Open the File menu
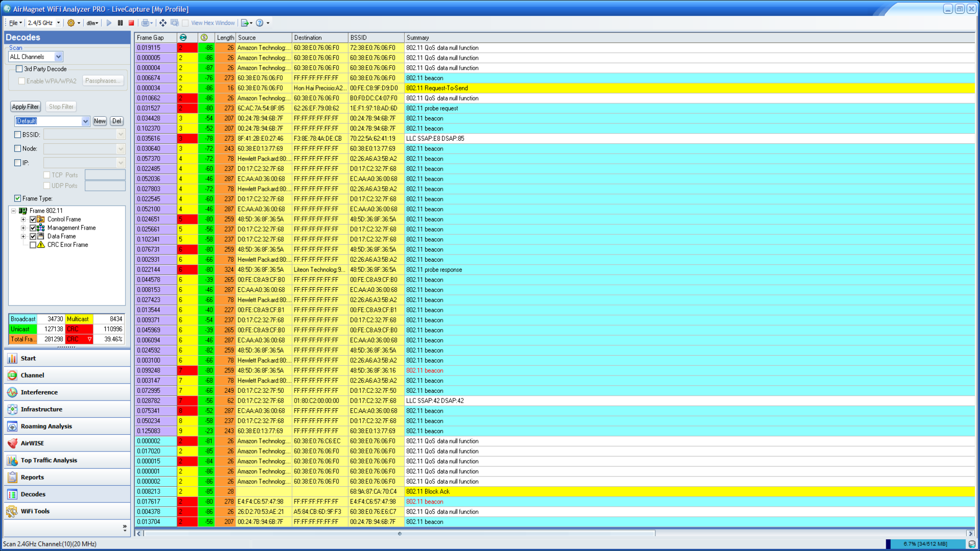The width and height of the screenshot is (980, 551). [14, 22]
